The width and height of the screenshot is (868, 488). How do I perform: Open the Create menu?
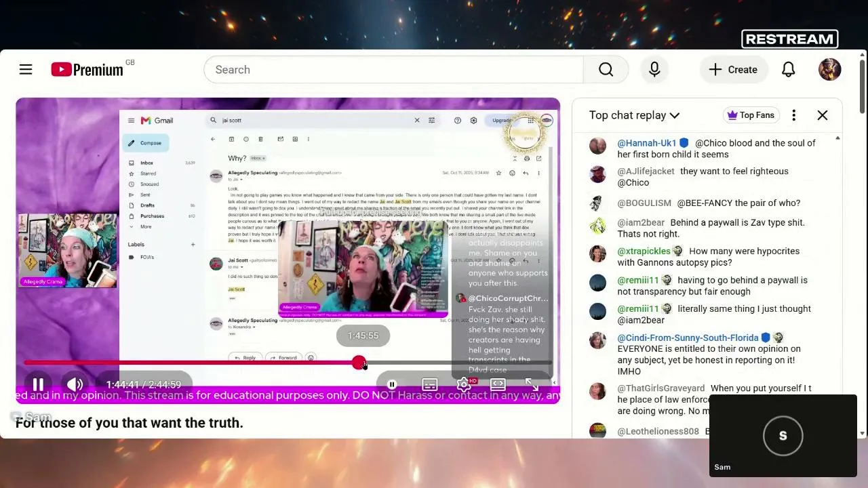pyautogui.click(x=733, y=70)
